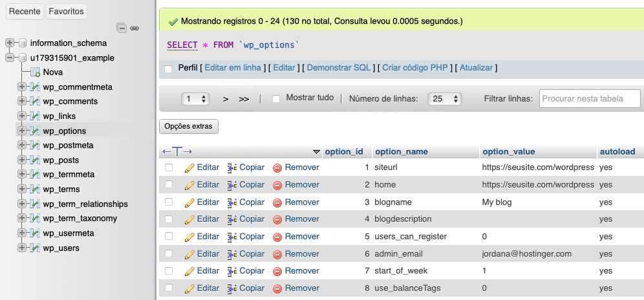Click the pencil Editar icon for siteurl row
This screenshot has width=644, height=300.
point(189,167)
